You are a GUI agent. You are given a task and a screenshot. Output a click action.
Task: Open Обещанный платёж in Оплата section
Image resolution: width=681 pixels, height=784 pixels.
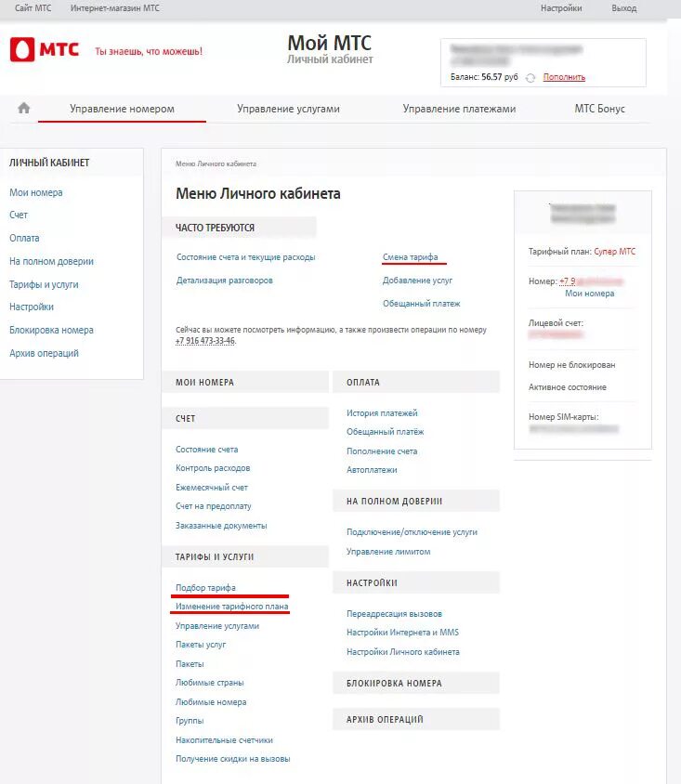tap(385, 432)
